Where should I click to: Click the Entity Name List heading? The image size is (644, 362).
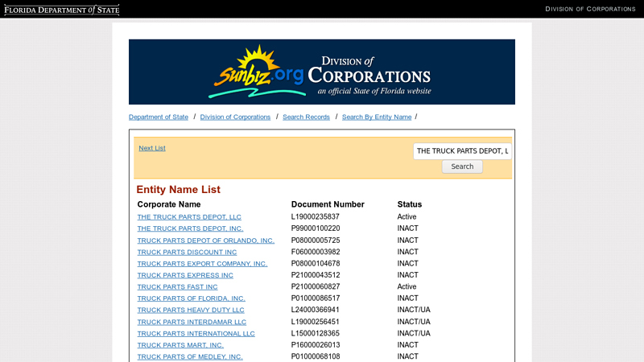(x=178, y=190)
